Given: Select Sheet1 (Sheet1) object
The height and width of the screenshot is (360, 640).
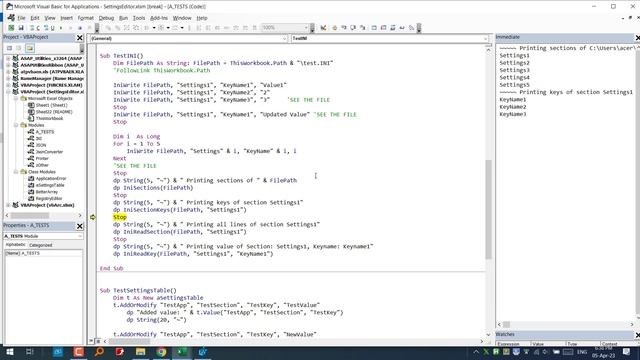Looking at the screenshot, I should point(51,105).
